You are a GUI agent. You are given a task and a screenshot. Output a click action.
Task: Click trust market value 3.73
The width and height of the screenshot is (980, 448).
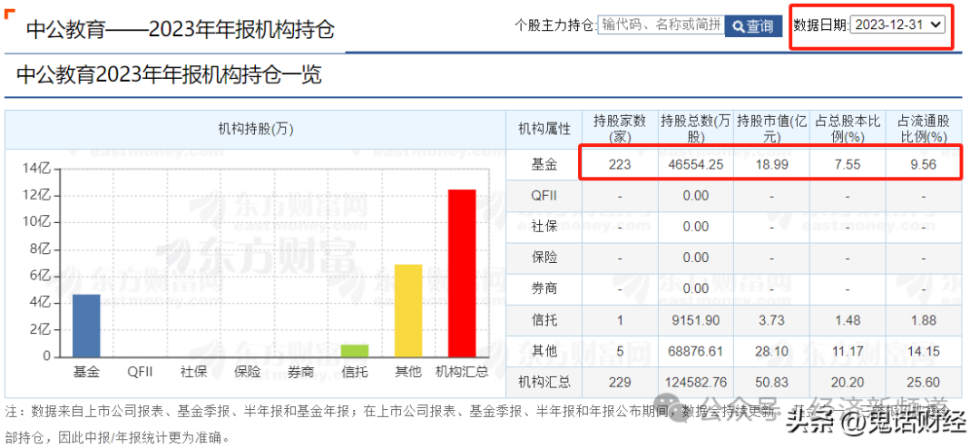pyautogui.click(x=772, y=320)
